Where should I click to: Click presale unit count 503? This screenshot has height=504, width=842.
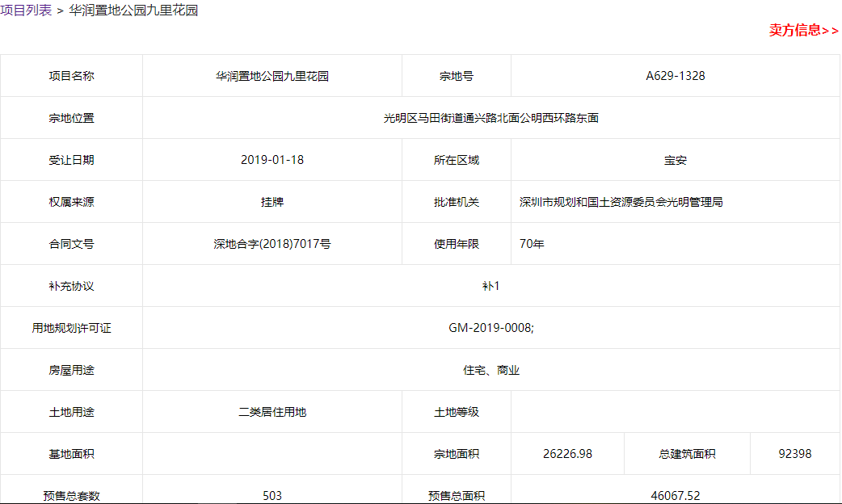(x=272, y=495)
